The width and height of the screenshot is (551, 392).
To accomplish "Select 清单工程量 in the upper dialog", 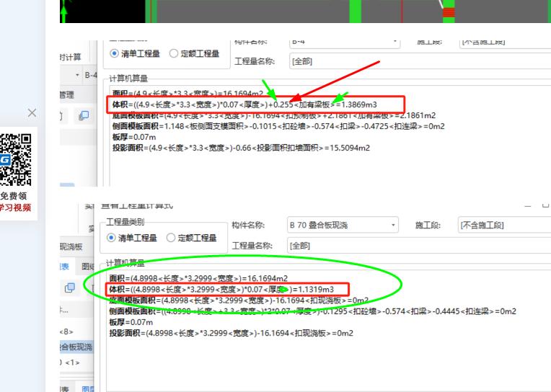I will 135,53.
